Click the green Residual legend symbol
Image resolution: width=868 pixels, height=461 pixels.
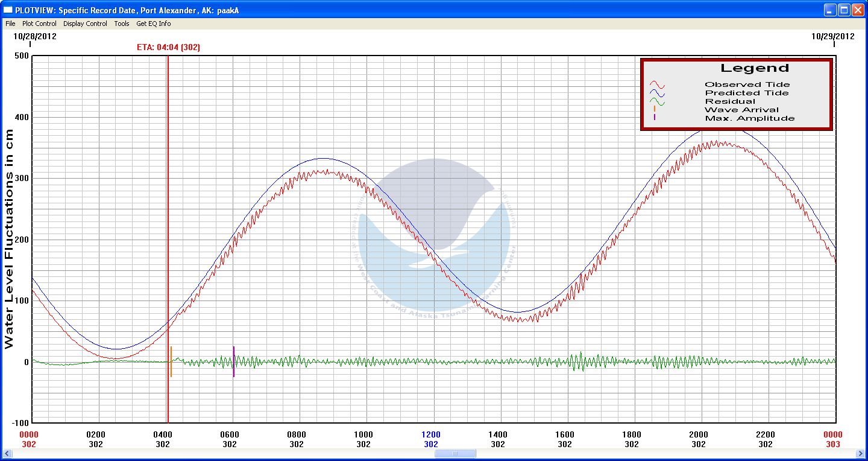click(656, 101)
